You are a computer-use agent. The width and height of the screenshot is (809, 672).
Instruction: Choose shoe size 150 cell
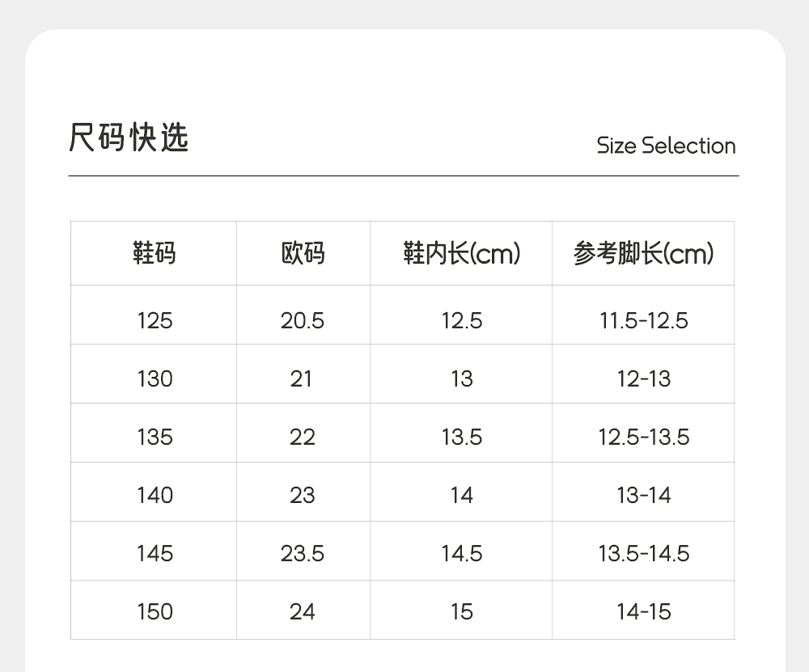[155, 612]
